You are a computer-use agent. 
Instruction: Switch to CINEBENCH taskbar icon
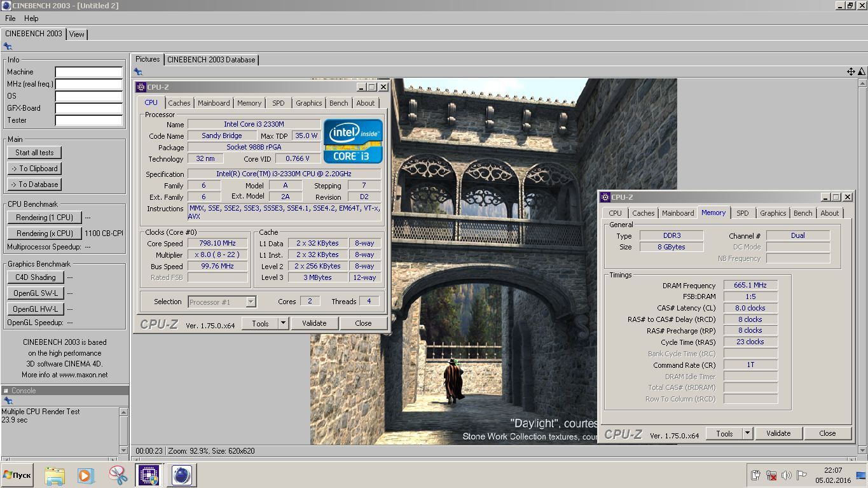pyautogui.click(x=183, y=475)
